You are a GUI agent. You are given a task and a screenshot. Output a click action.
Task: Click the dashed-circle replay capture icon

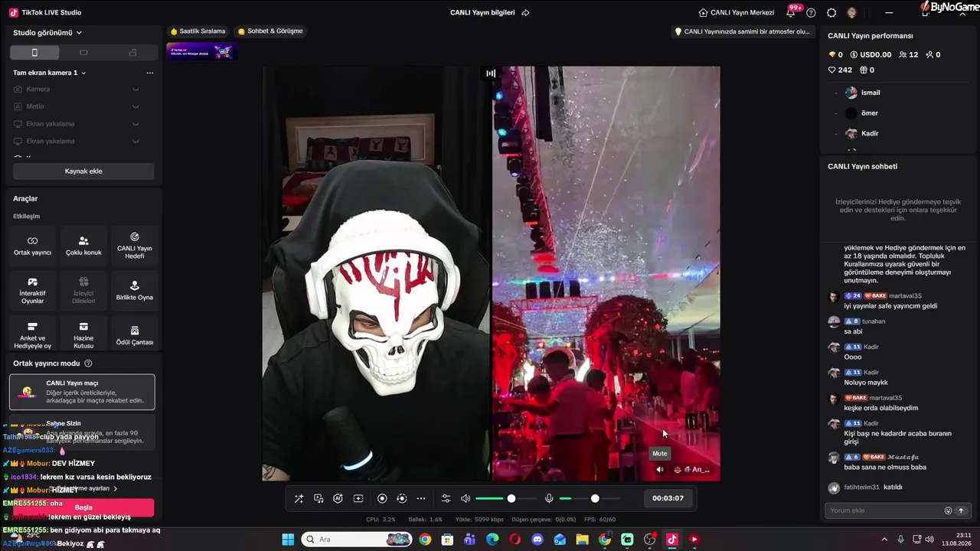pos(401,498)
